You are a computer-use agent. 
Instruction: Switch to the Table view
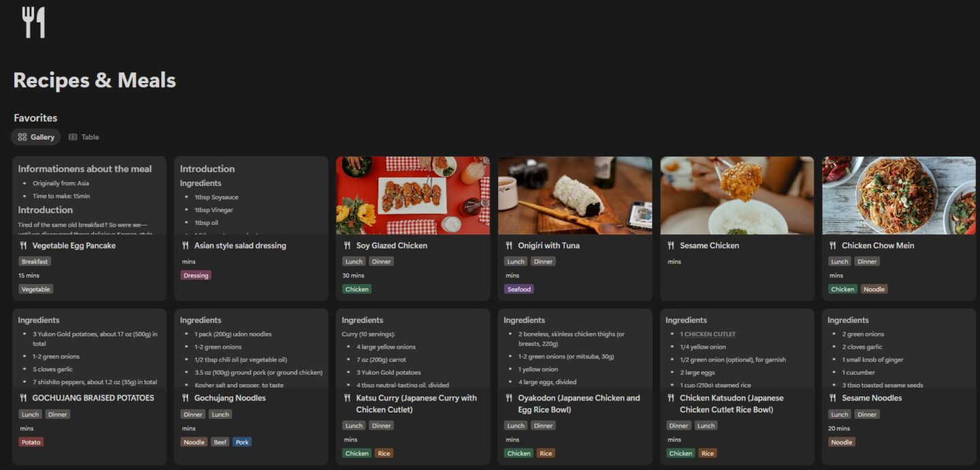[x=84, y=136]
